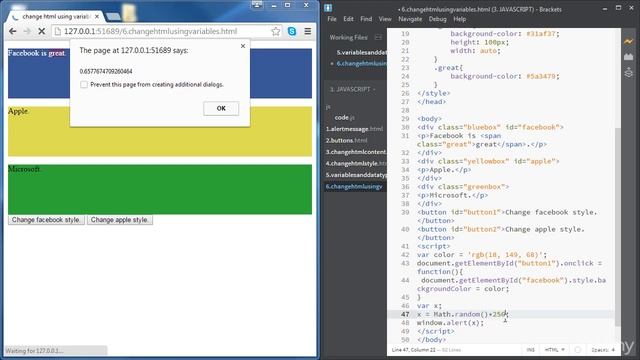Open the HTML language dropdown in status bar

[555, 350]
